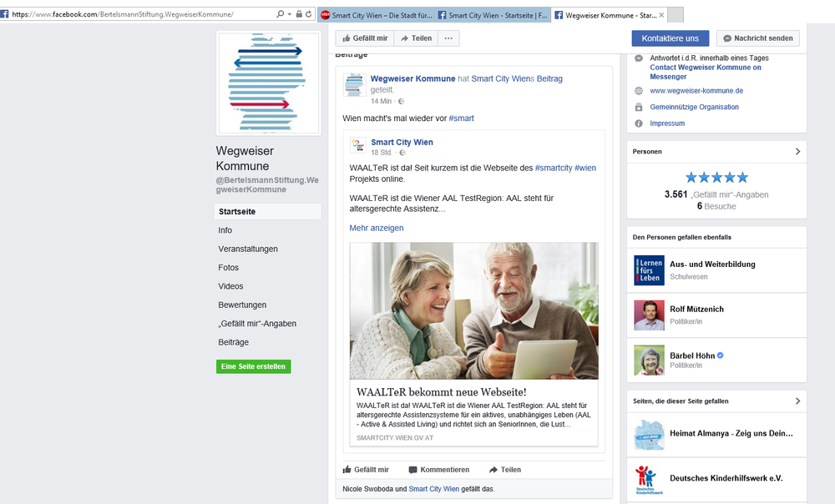The height and width of the screenshot is (504, 835).
Task: Open the address bar dropdown arrow
Action: (289, 14)
